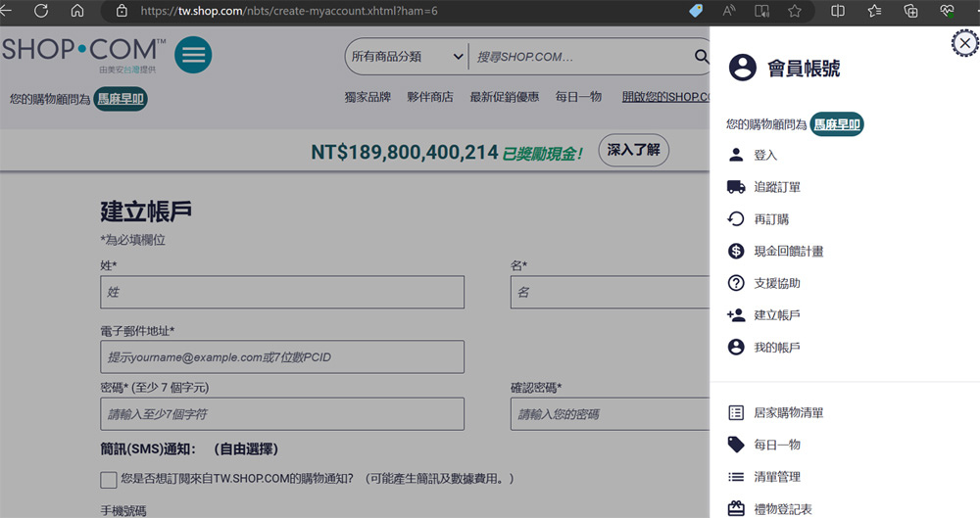Open 建立帳戶 link in panel
This screenshot has width=980, height=518.
(777, 315)
